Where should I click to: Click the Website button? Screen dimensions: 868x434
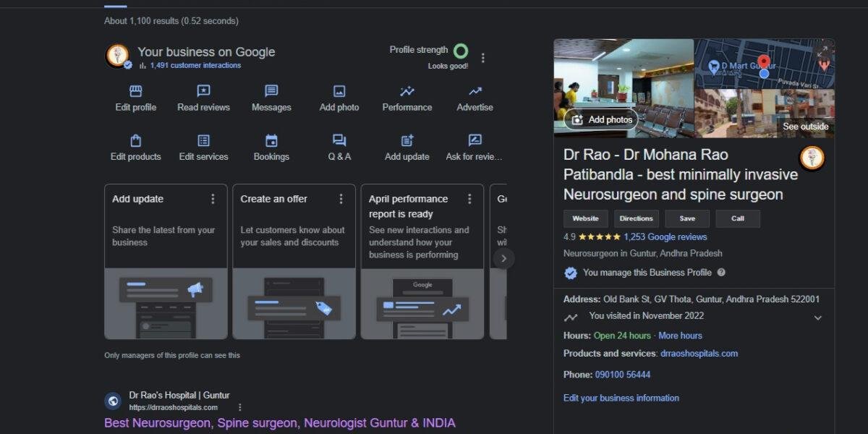[x=586, y=218]
